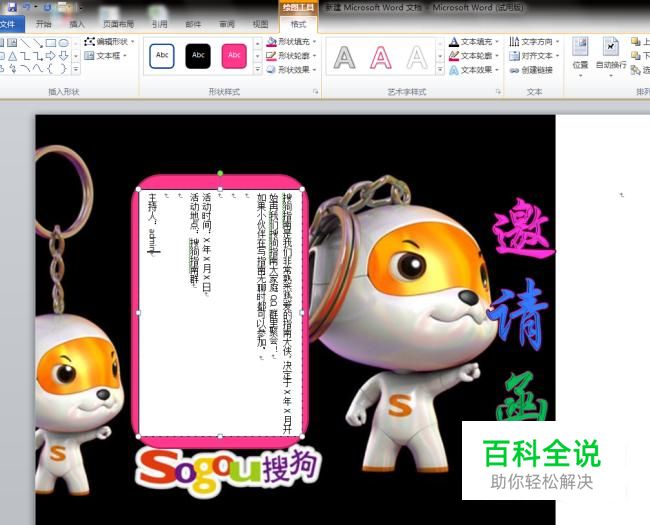Open the 形状效果 dropdown arrow
Viewport: 650px width, 525px height.
pos(314,70)
